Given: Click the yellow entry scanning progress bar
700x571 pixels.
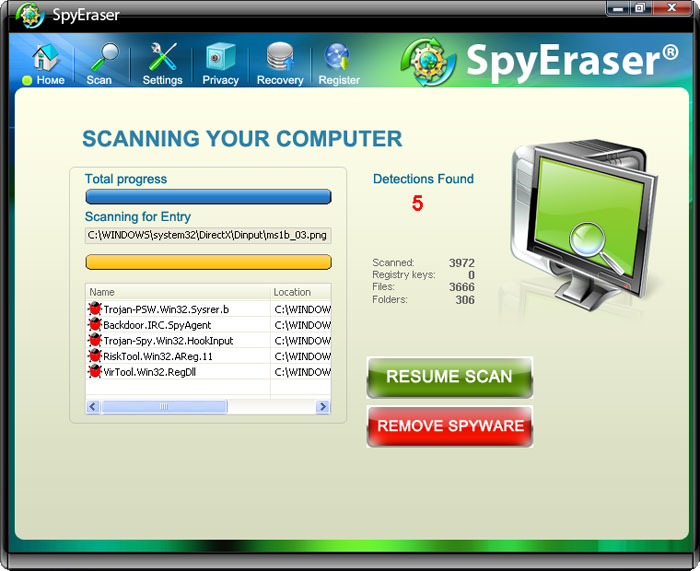Looking at the screenshot, I should [x=208, y=262].
